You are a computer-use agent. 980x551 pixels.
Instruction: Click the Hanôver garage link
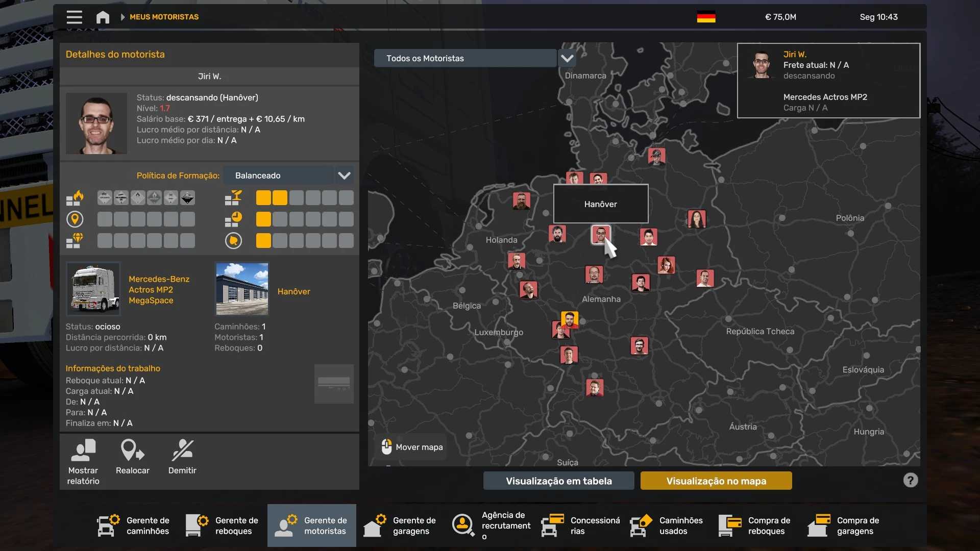pyautogui.click(x=293, y=291)
